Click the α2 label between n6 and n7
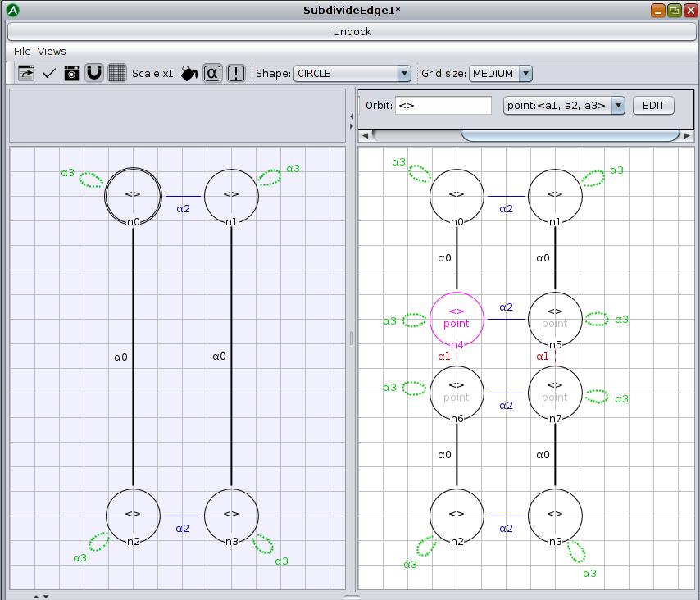 (506, 406)
